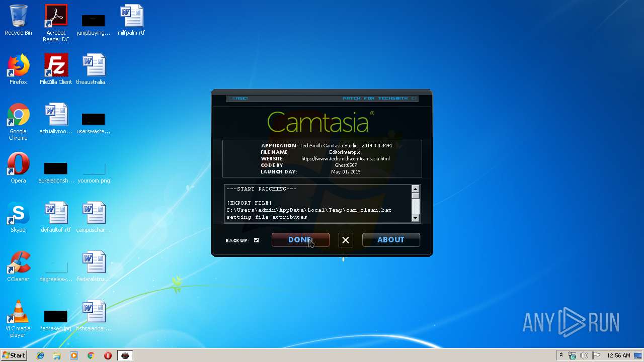Select defaultof.rtf document icon

pyautogui.click(x=56, y=217)
